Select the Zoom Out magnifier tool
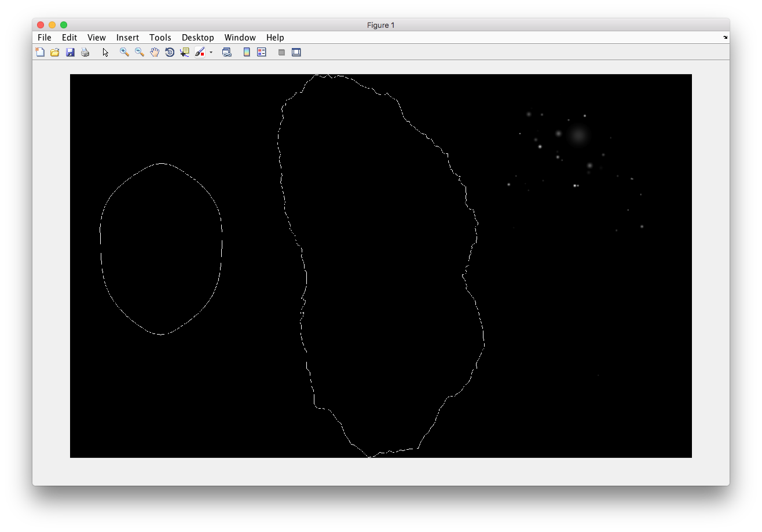762x532 pixels. click(x=140, y=52)
